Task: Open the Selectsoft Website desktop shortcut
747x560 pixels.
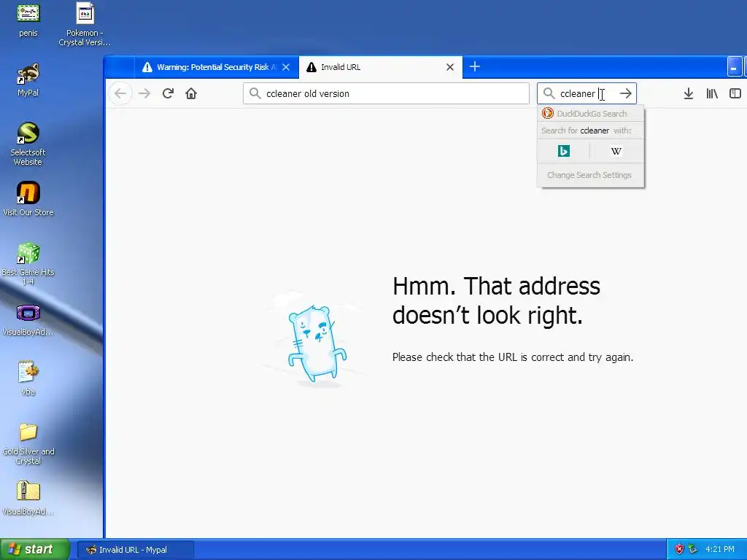Action: click(28, 144)
